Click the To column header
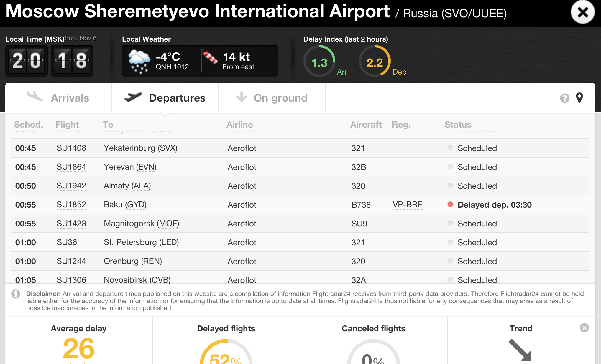The width and height of the screenshot is (601, 364). click(x=108, y=125)
